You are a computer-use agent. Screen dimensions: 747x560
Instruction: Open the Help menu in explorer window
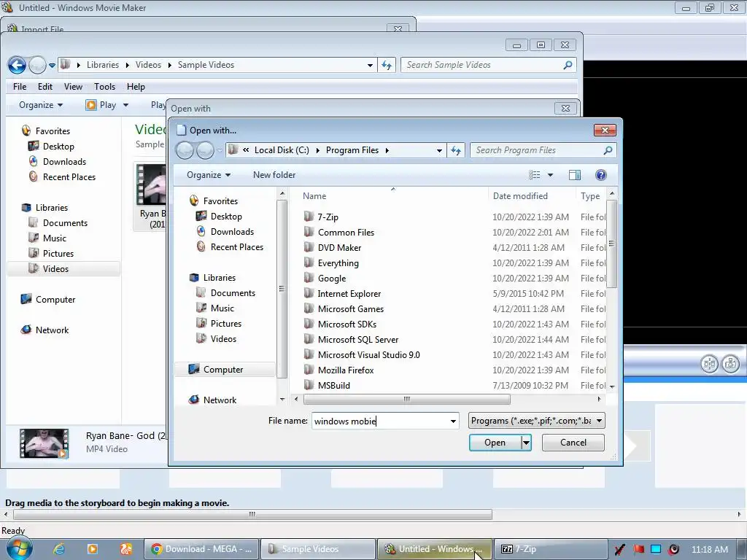[x=136, y=87]
